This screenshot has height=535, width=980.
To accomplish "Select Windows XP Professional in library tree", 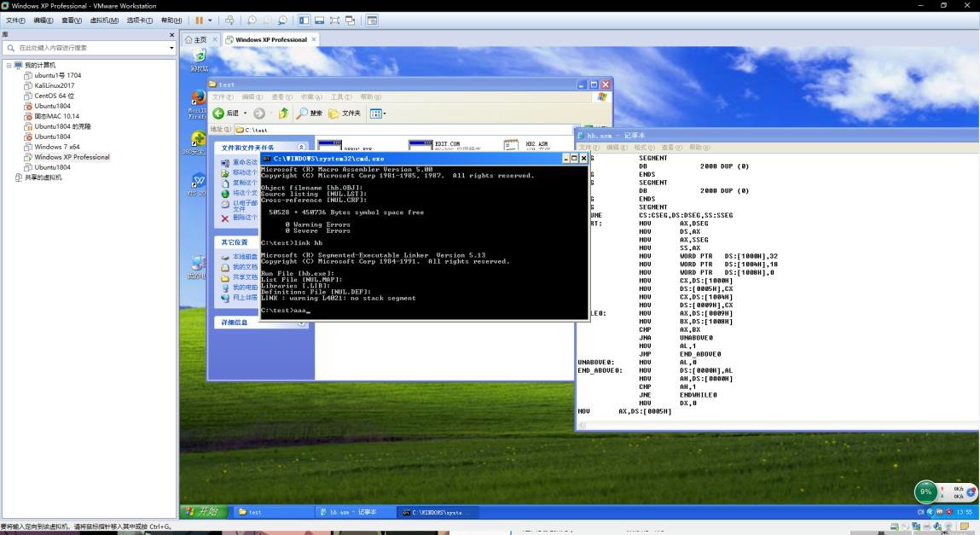I will 72,157.
